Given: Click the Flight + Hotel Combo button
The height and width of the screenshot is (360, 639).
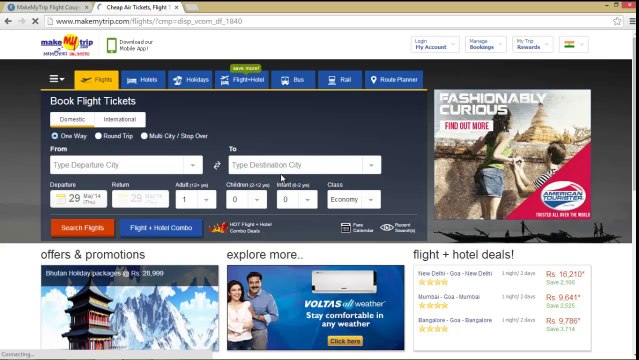Looking at the screenshot, I should pos(161,228).
